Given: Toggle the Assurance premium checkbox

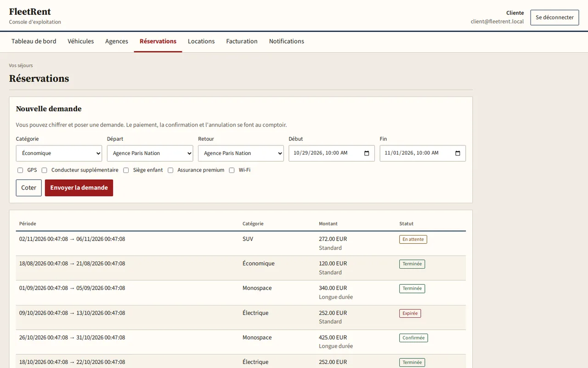Looking at the screenshot, I should tap(170, 170).
